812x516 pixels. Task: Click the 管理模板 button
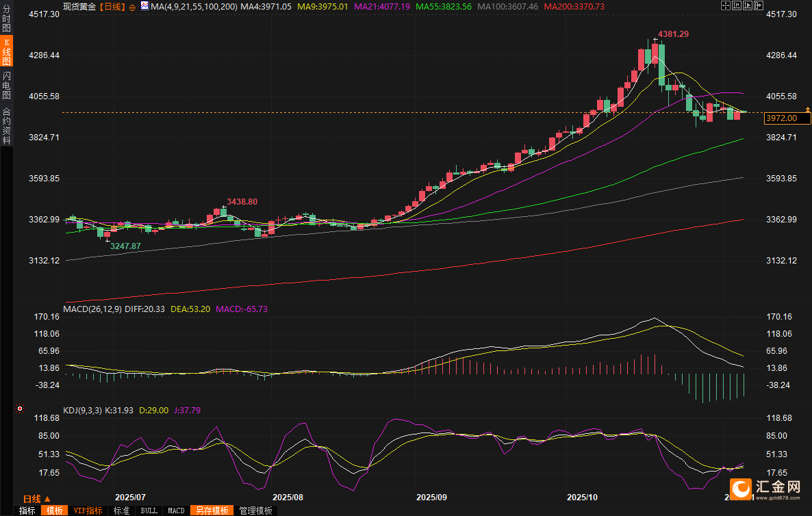tap(256, 511)
